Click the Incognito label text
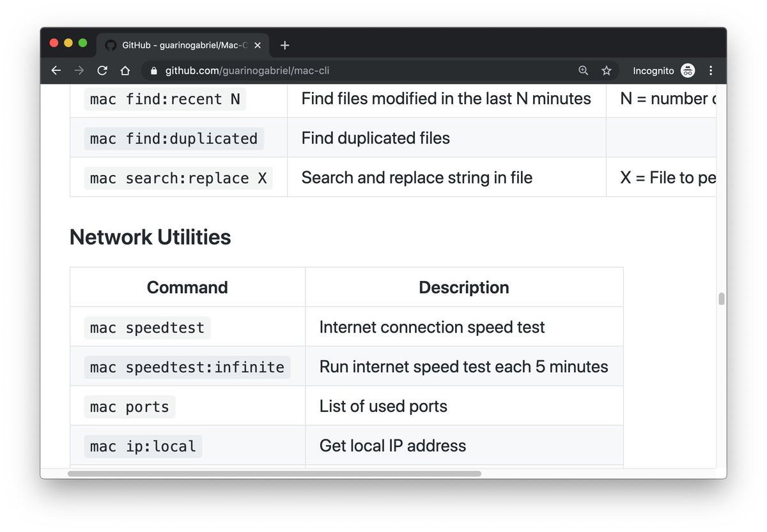This screenshot has width=767, height=532. click(x=653, y=71)
